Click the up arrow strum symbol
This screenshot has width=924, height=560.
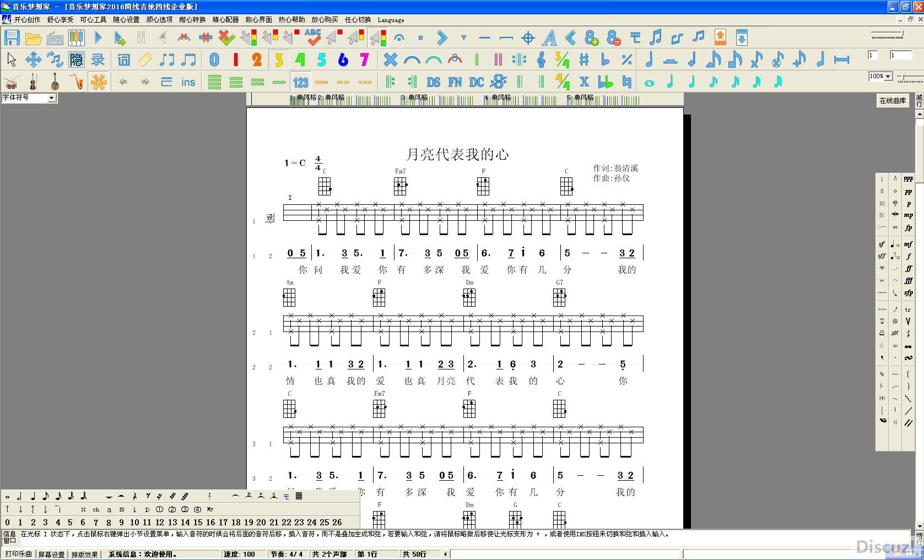tap(8, 509)
